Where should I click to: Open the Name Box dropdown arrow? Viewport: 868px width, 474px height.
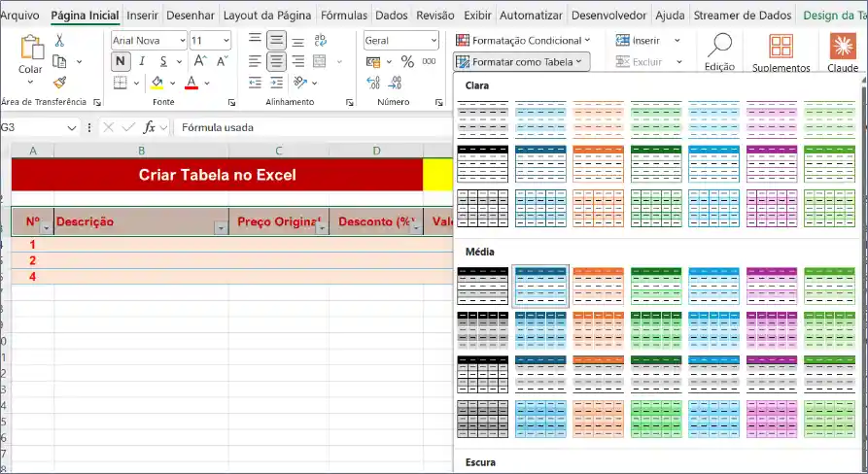(x=71, y=128)
